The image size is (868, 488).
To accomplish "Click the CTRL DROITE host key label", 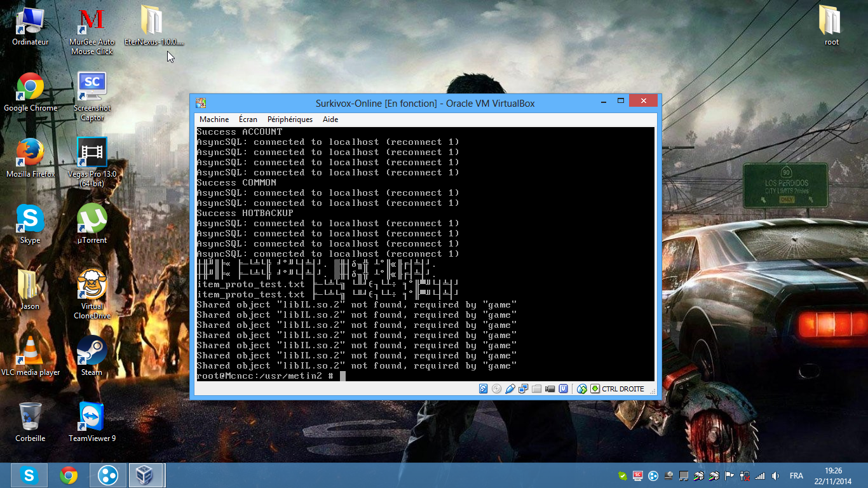I will (623, 389).
